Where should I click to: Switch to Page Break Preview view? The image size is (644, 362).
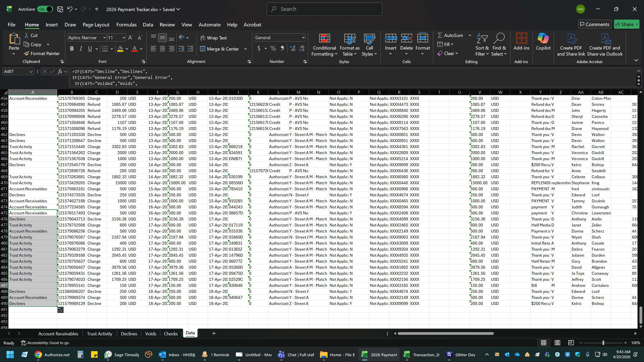(571, 343)
